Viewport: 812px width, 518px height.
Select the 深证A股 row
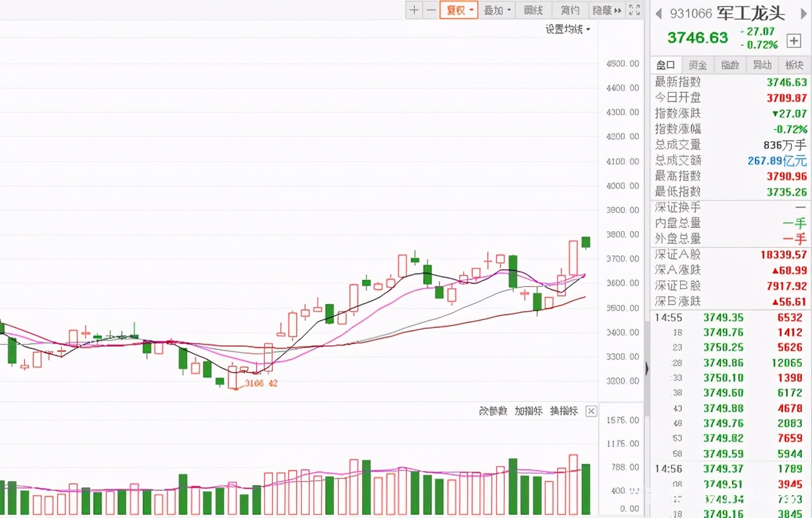click(731, 255)
